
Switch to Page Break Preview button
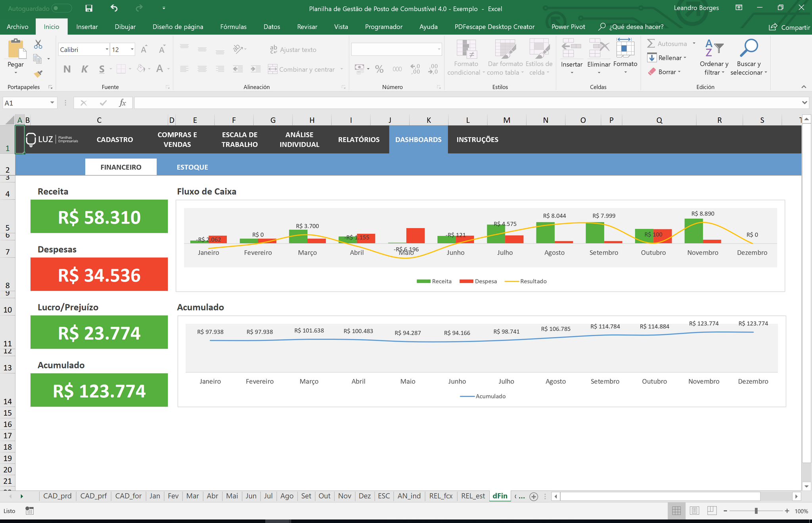click(x=712, y=511)
